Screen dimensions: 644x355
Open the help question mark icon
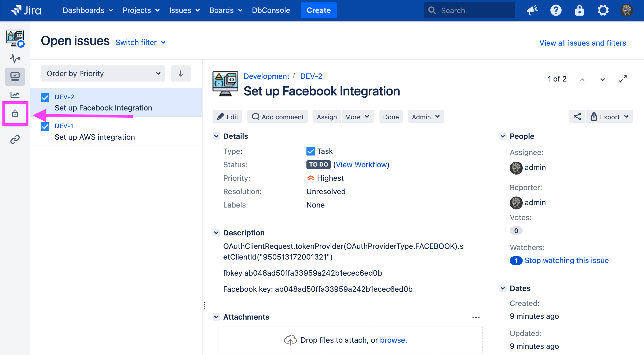click(x=556, y=10)
